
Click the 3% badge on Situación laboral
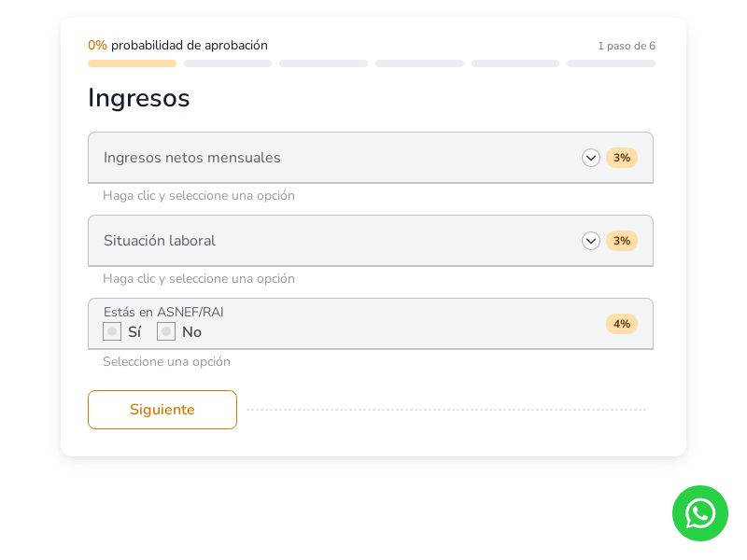click(x=621, y=241)
